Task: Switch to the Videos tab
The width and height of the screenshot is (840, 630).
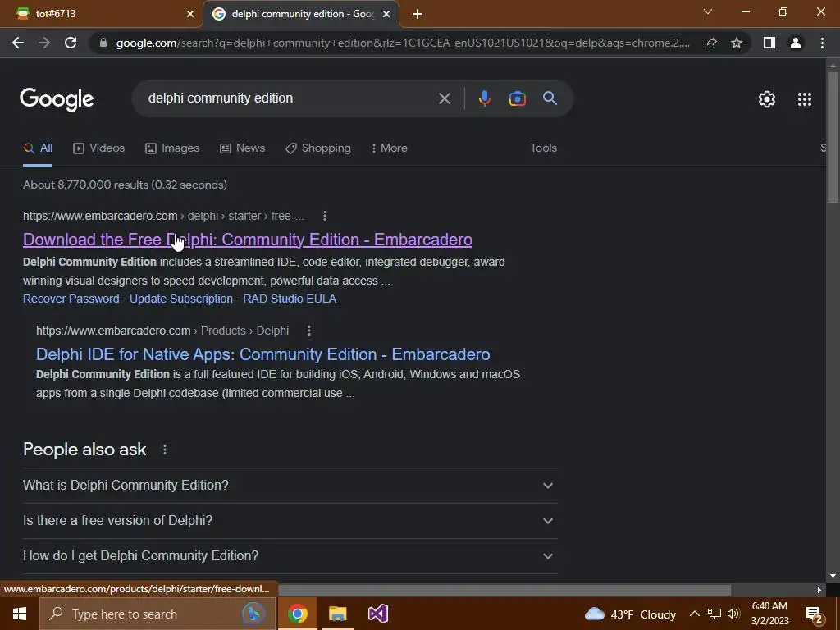Action: click(x=99, y=148)
